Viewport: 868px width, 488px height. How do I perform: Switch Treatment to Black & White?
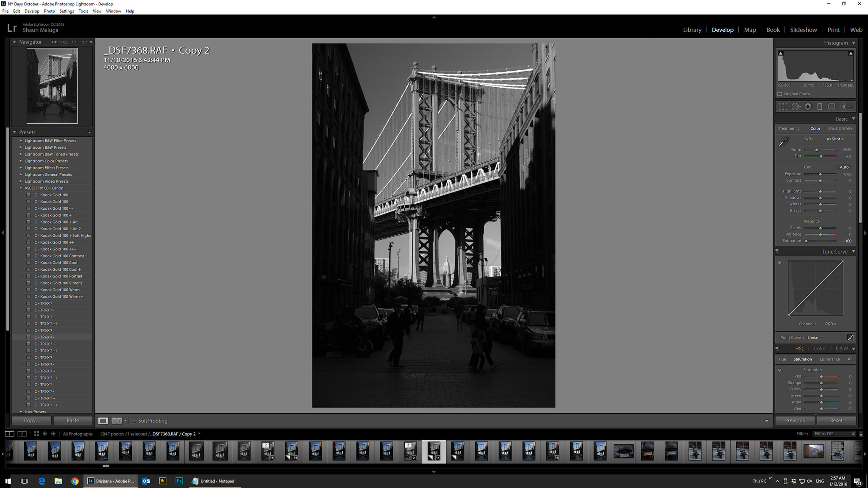(x=840, y=128)
